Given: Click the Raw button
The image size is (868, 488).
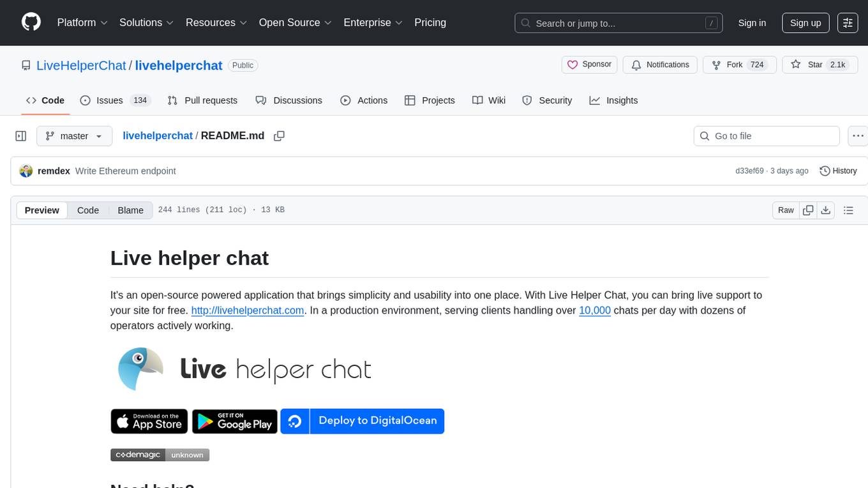Looking at the screenshot, I should [x=786, y=210].
